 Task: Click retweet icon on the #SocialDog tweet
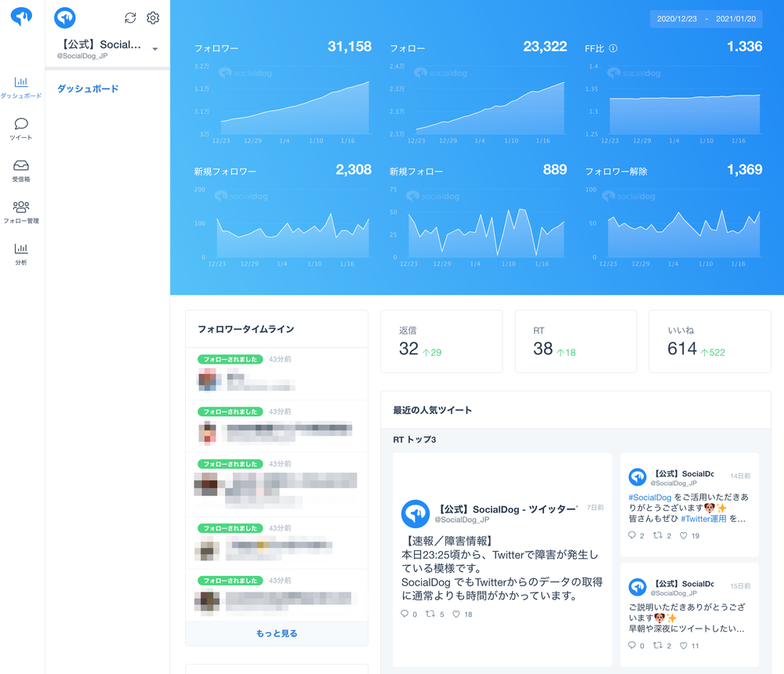(x=658, y=535)
